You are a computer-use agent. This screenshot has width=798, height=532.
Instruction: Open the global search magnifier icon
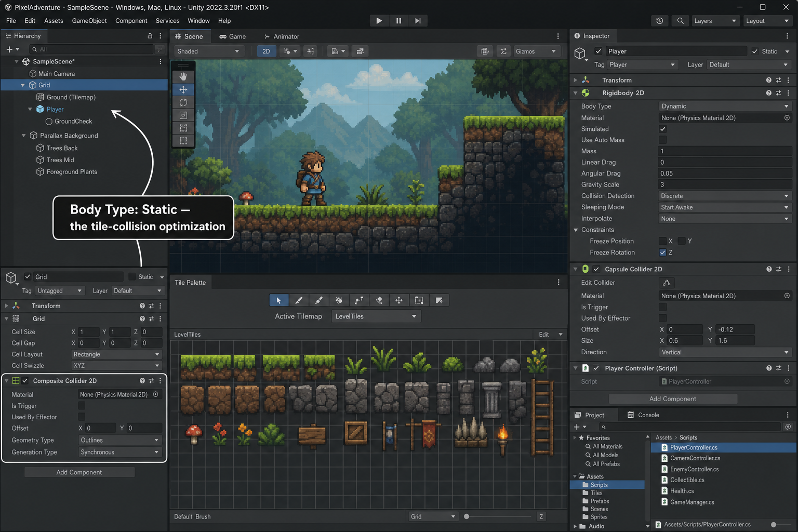click(680, 21)
